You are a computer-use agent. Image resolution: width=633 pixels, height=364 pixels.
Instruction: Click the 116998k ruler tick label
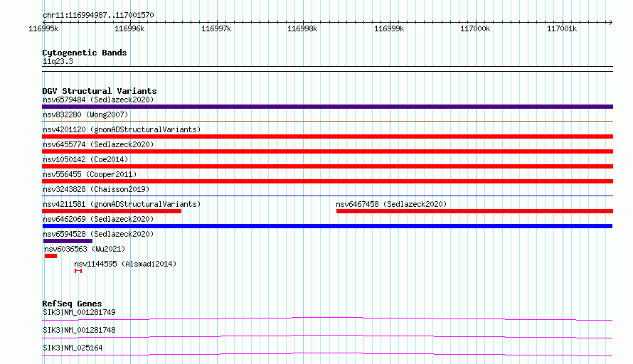[x=302, y=28]
